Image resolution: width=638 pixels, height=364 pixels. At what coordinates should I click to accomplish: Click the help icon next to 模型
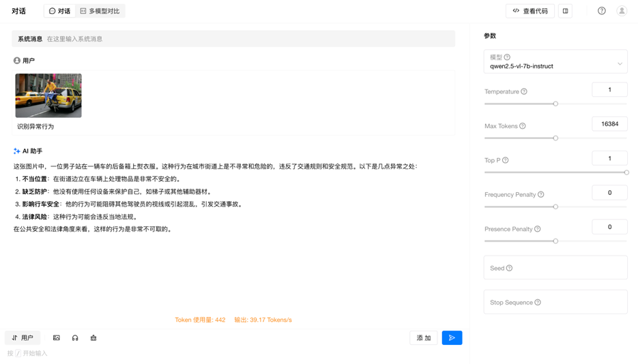pyautogui.click(x=507, y=57)
